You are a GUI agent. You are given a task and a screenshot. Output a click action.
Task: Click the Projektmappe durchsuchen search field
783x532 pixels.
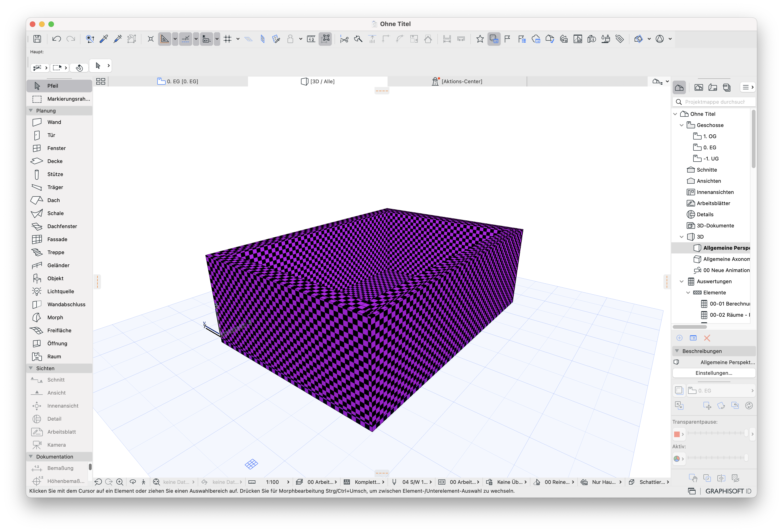714,102
